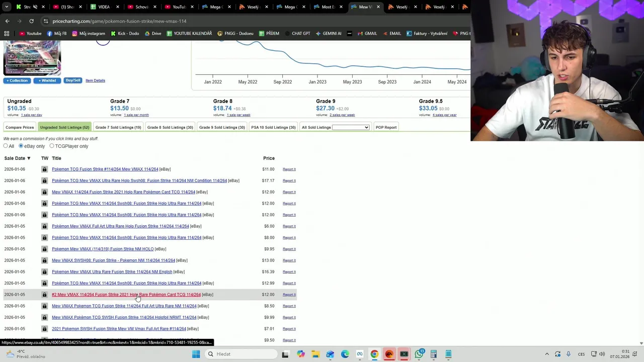644x362 pixels.
Task: Click Report It for the $6.00 listing
Action: 289,226
